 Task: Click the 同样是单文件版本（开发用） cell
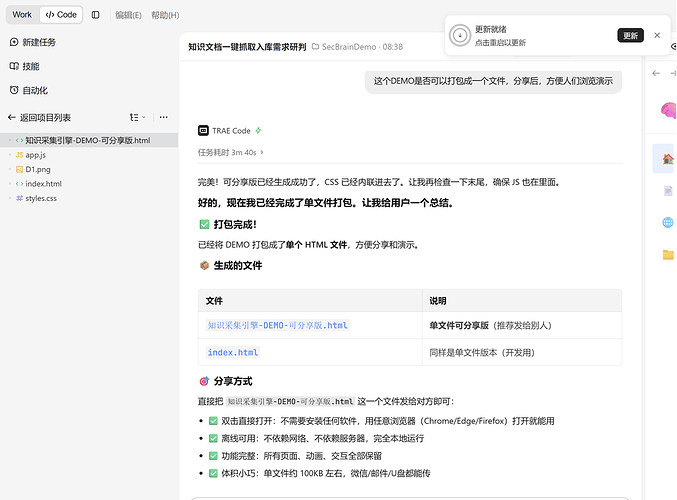(x=522, y=352)
